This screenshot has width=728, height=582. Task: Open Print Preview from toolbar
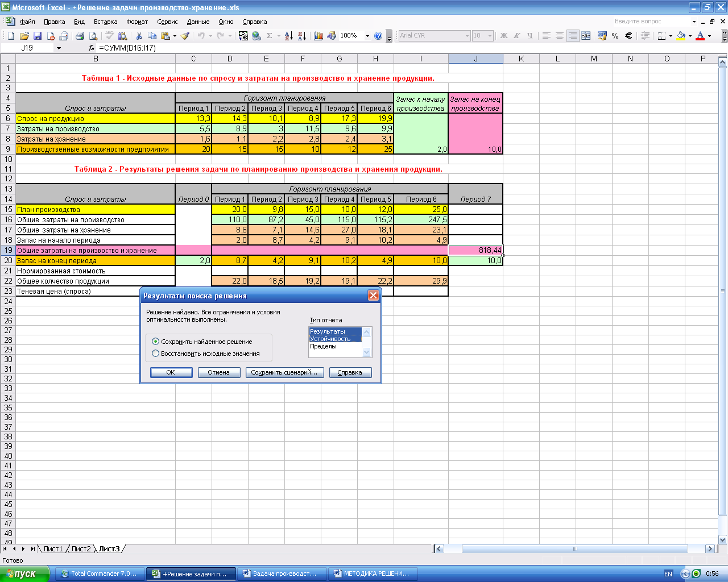coord(93,36)
